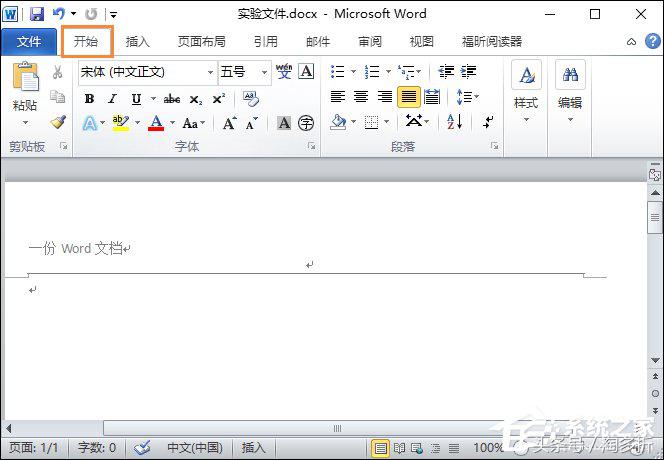Select the 邮件 tab
The image size is (664, 460).
(x=318, y=42)
